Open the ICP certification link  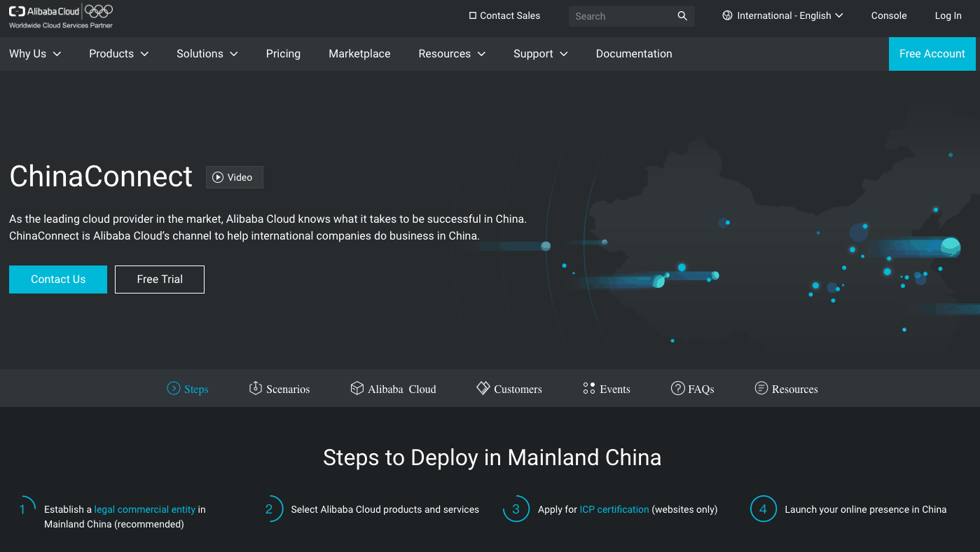(x=614, y=509)
